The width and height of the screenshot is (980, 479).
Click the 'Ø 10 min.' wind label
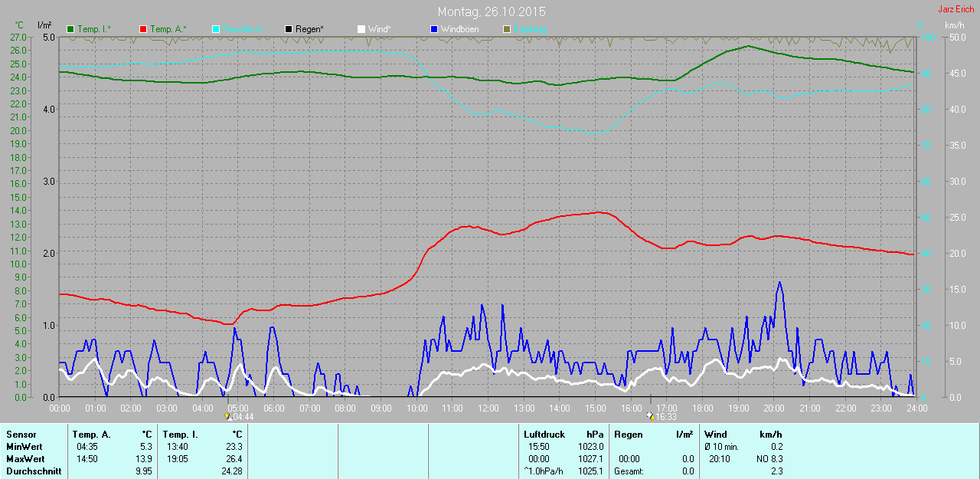(721, 446)
